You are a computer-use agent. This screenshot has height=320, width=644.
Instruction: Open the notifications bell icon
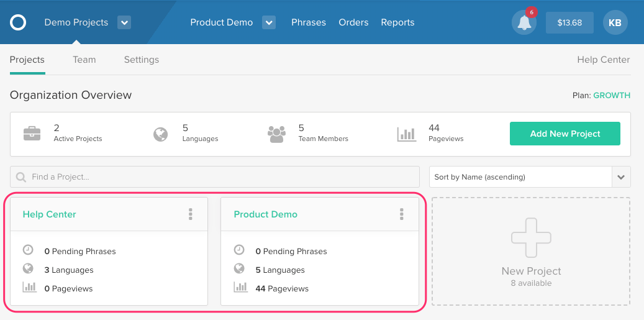[524, 22]
